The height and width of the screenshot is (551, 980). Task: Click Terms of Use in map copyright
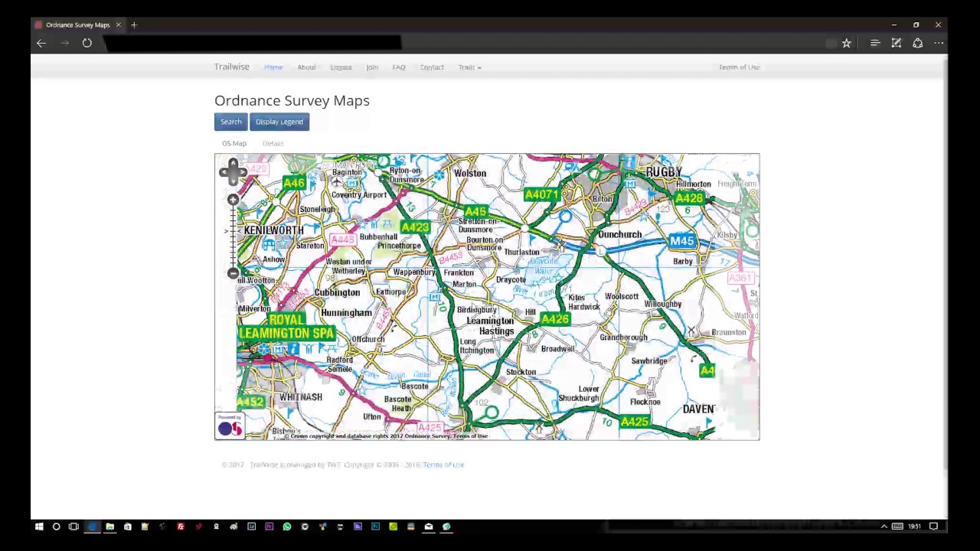pos(470,435)
